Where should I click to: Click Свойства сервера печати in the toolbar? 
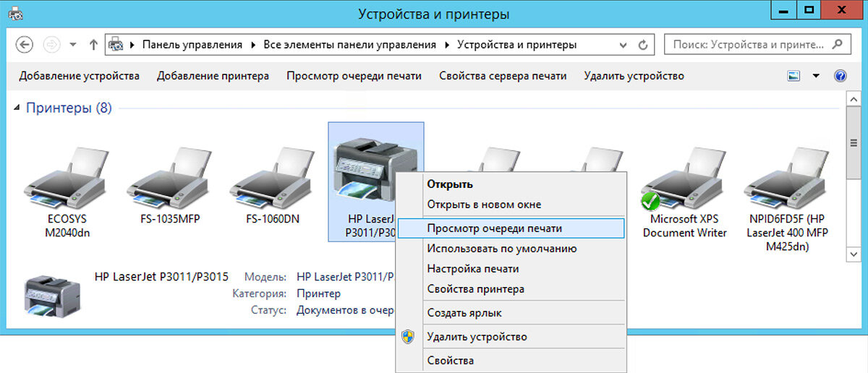503,75
